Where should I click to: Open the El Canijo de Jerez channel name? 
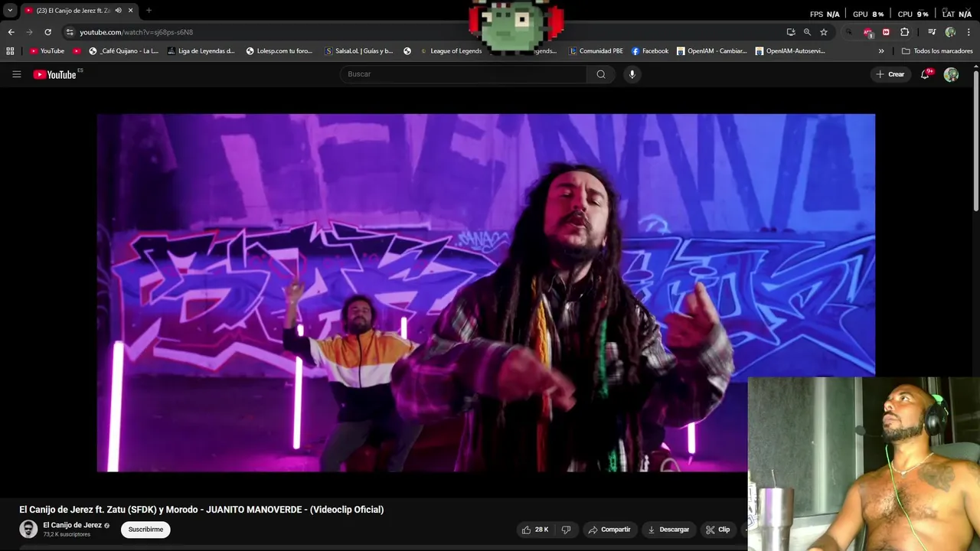pos(72,525)
